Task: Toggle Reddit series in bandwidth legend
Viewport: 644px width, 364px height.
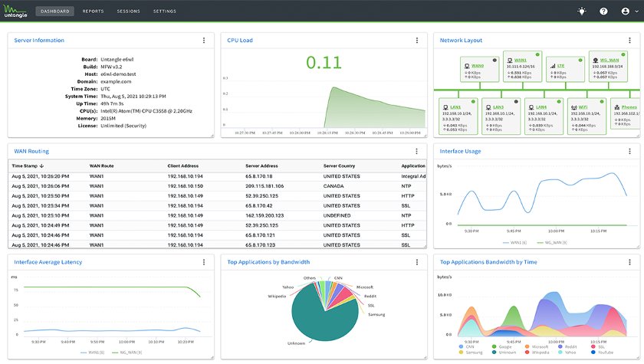Action: tap(567, 347)
